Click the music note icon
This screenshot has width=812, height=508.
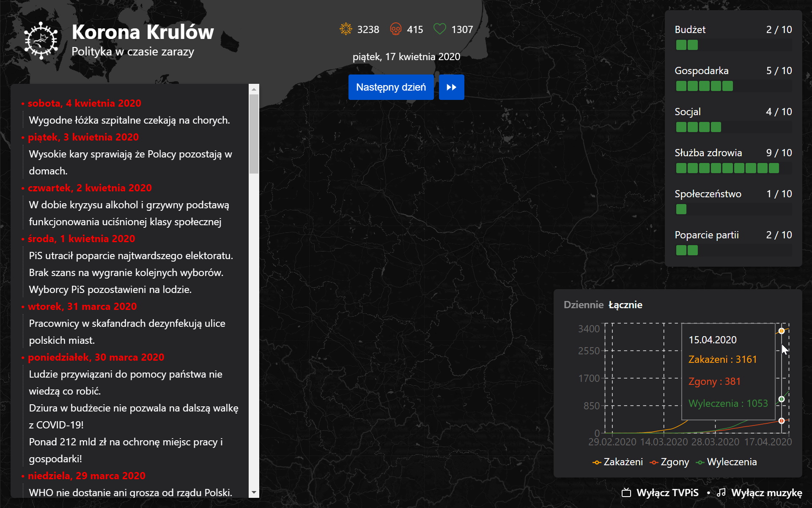click(x=721, y=492)
